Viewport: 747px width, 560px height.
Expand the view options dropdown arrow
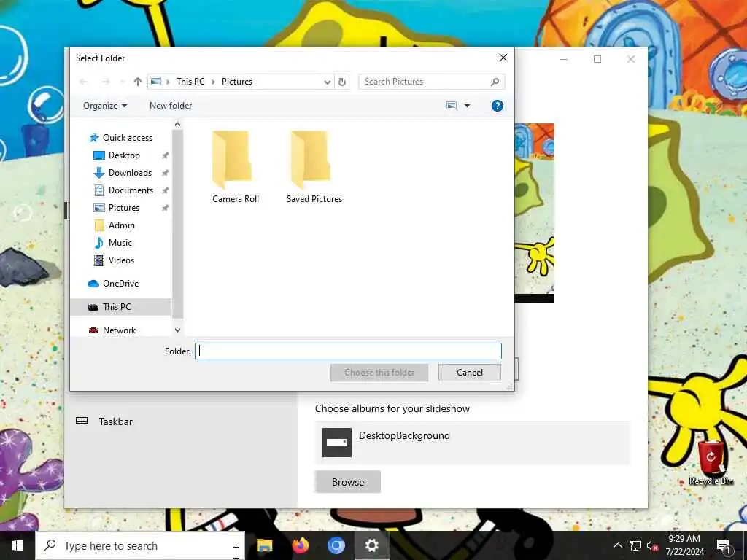pyautogui.click(x=468, y=106)
